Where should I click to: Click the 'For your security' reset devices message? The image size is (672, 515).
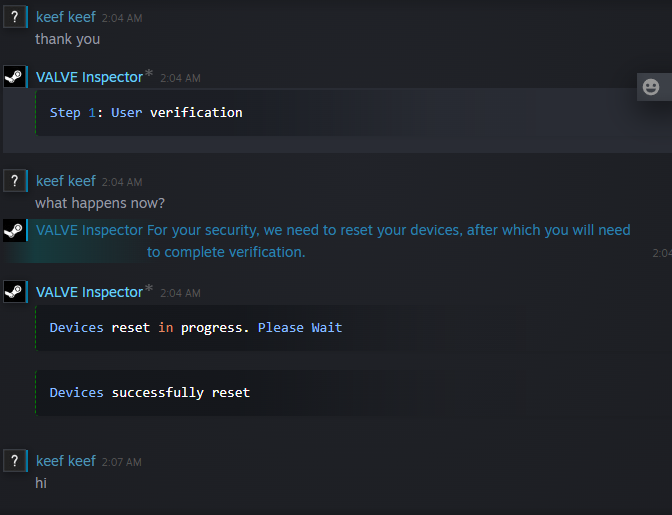click(389, 241)
